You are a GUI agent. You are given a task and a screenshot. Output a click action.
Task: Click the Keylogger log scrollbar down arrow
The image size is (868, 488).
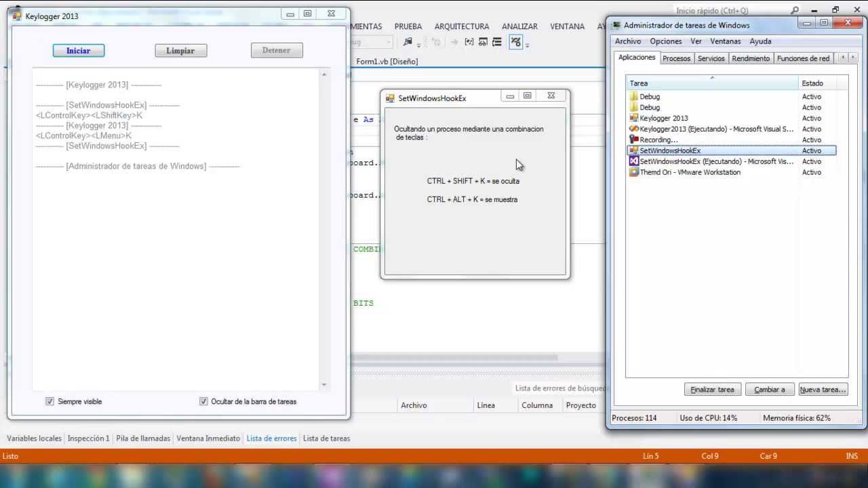point(324,384)
